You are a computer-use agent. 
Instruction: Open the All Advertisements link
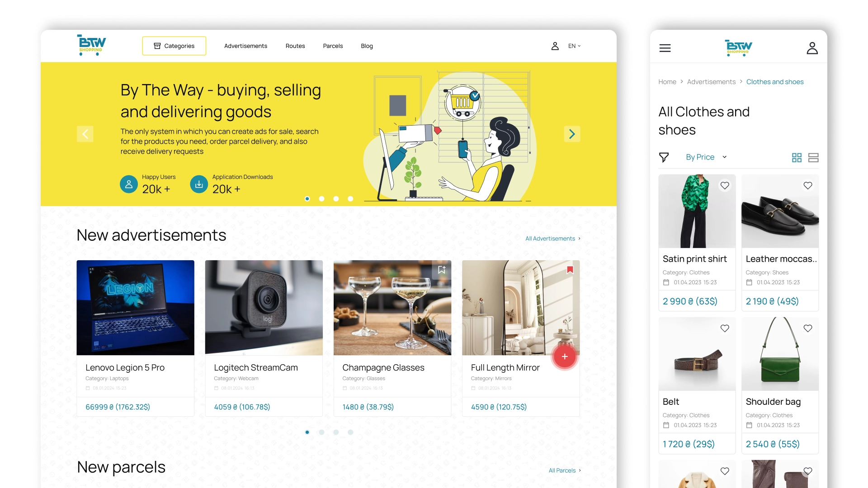[552, 239]
